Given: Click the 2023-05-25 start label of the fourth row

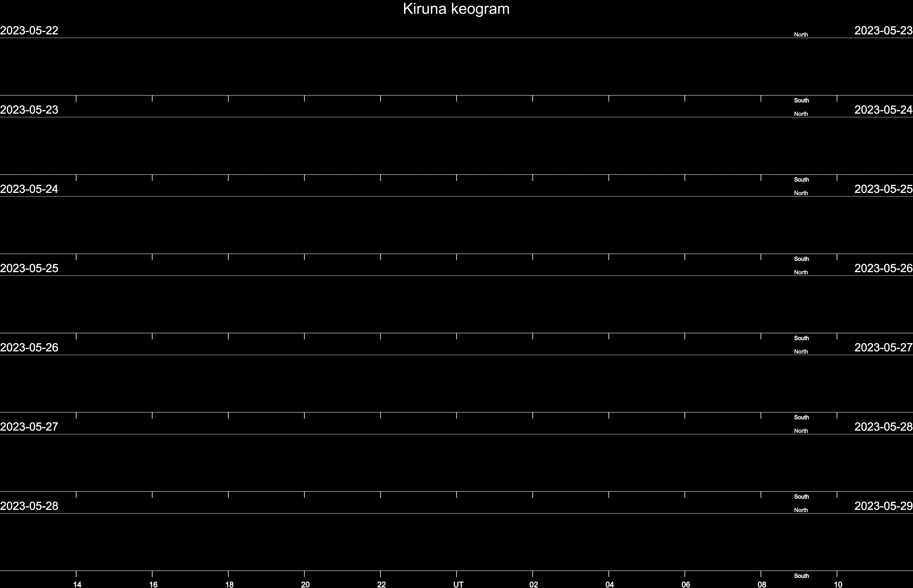Looking at the screenshot, I should tap(29, 268).
